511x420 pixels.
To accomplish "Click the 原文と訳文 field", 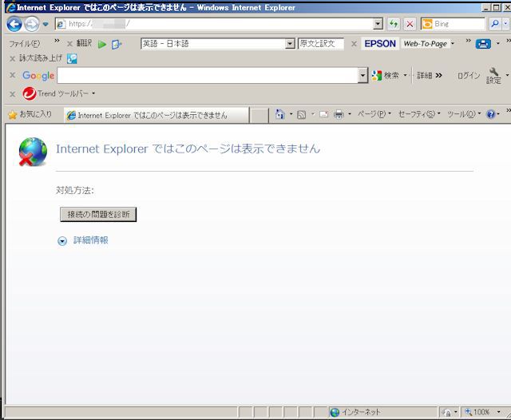I will coord(321,44).
